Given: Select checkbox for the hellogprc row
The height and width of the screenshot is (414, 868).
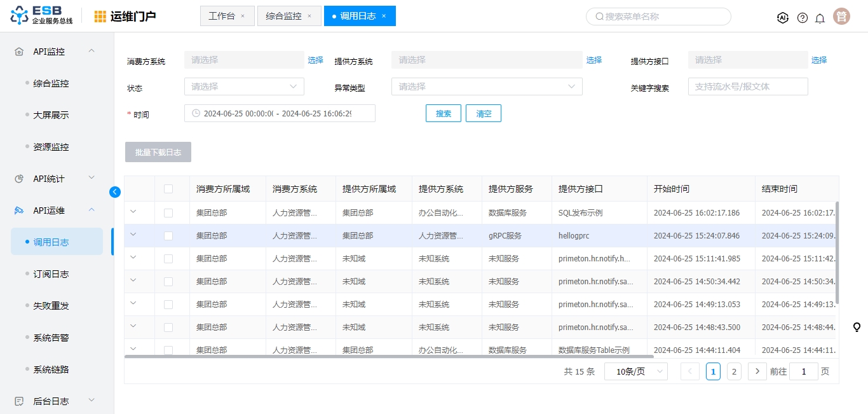Looking at the screenshot, I should point(168,236).
